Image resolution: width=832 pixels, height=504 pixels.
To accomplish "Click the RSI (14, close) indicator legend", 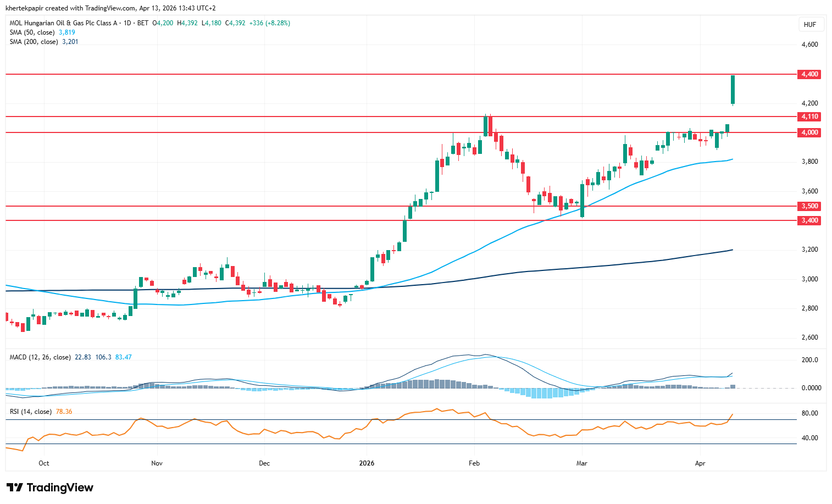I will pyautogui.click(x=31, y=412).
